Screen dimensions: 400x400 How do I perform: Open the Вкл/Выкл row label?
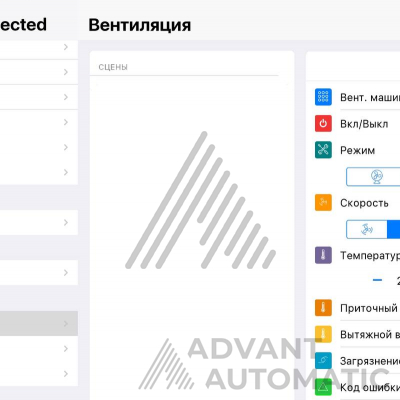point(364,124)
